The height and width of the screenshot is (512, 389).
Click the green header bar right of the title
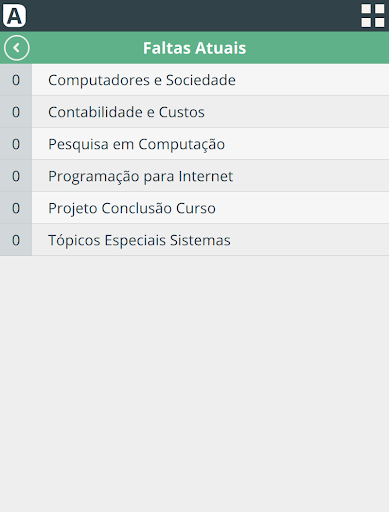(x=317, y=48)
